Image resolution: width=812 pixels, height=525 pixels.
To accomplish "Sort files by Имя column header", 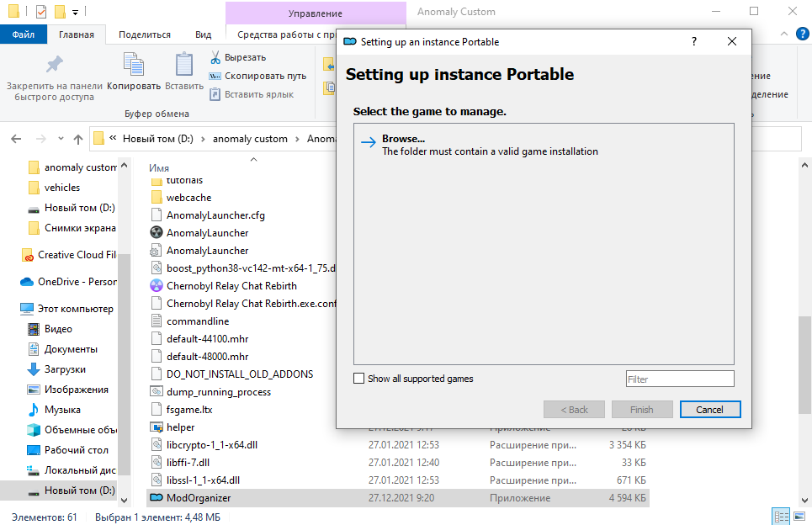I will point(159,167).
